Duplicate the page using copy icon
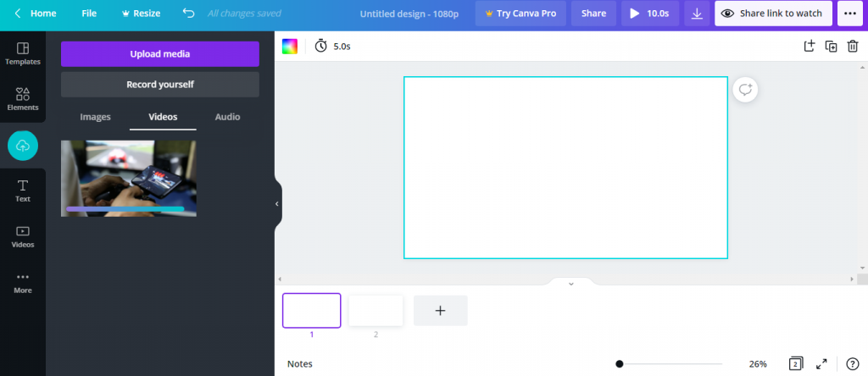 tap(831, 46)
